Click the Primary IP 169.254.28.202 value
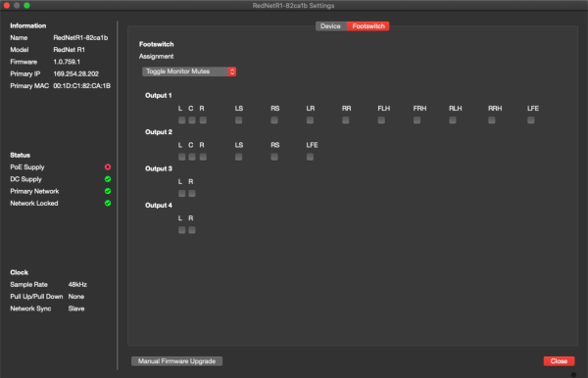The width and height of the screenshot is (588, 378). [x=76, y=73]
